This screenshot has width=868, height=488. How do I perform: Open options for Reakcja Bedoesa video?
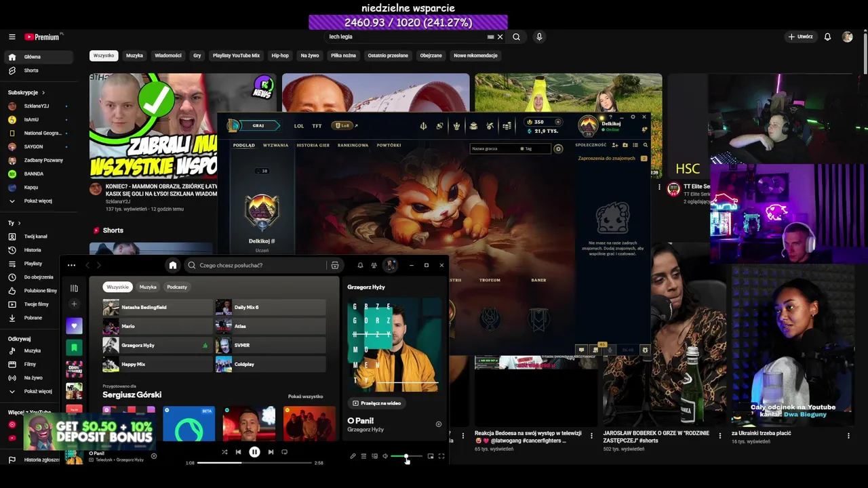(x=591, y=435)
